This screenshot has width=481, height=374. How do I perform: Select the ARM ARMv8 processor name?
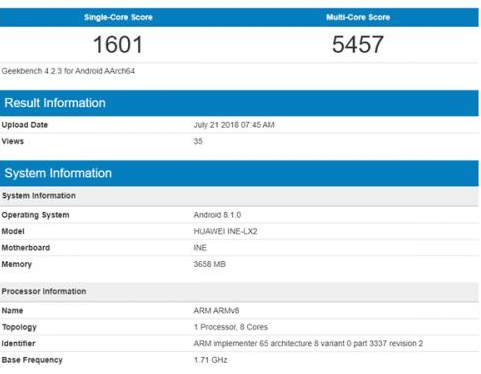tap(216, 311)
